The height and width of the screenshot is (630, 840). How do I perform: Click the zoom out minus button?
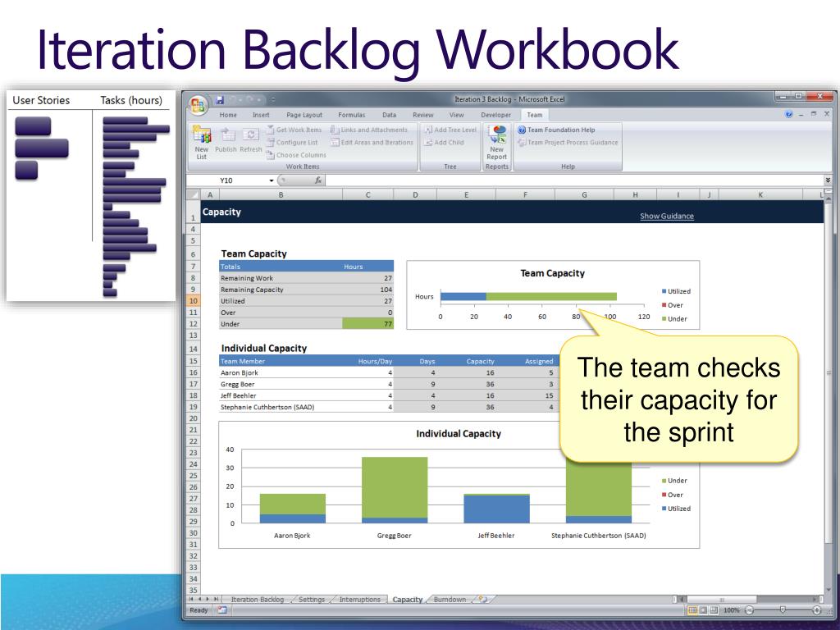tap(750, 609)
